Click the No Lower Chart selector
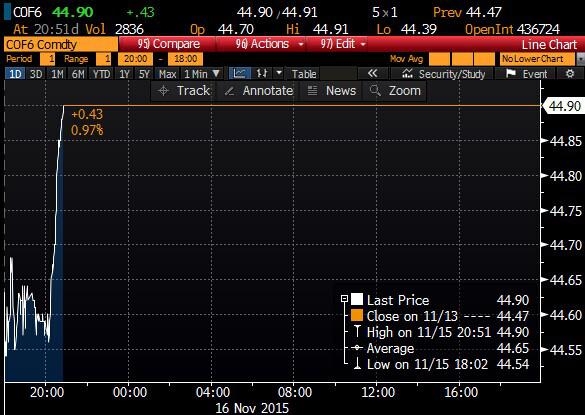This screenshot has height=415, width=585. (x=537, y=59)
